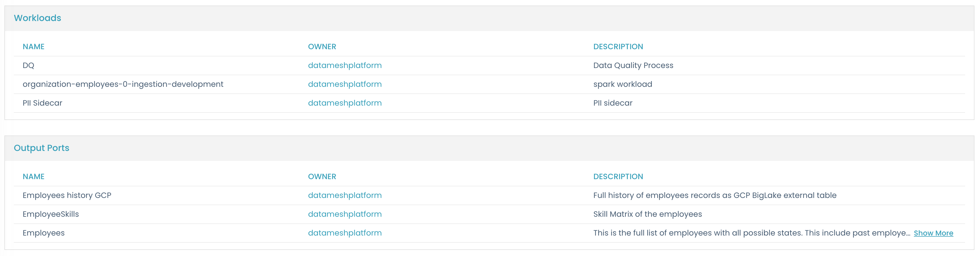
Task: Open datameshplatform owner of the spark workload row
Action: coord(345,84)
